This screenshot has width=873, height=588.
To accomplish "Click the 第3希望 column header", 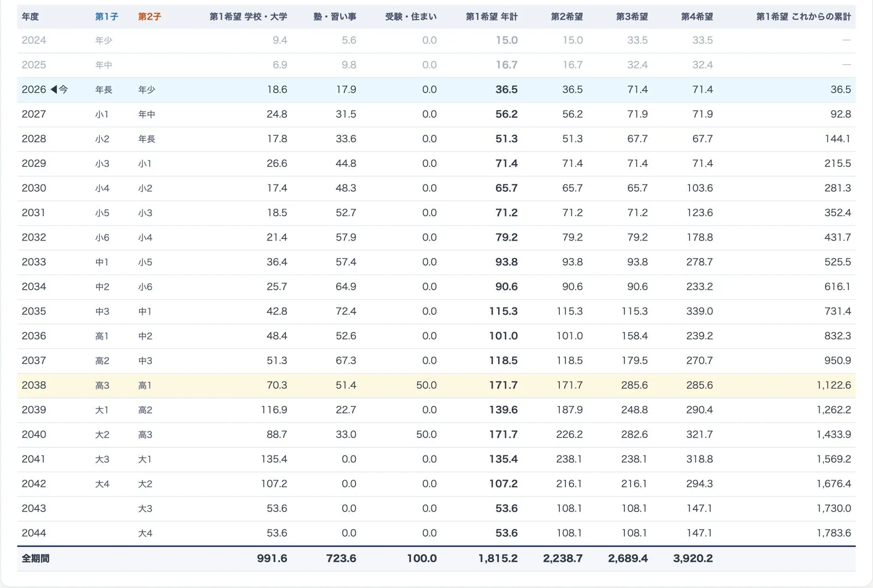I will click(x=632, y=17).
